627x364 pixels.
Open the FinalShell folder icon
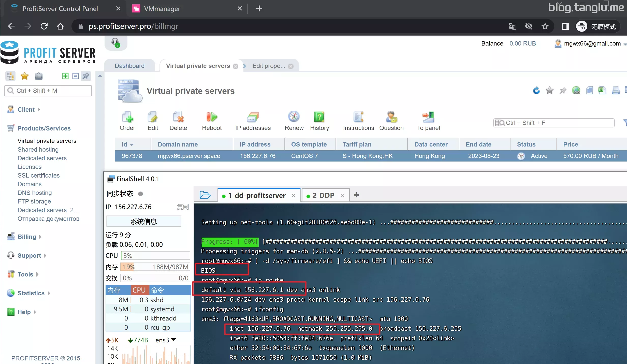[205, 195]
